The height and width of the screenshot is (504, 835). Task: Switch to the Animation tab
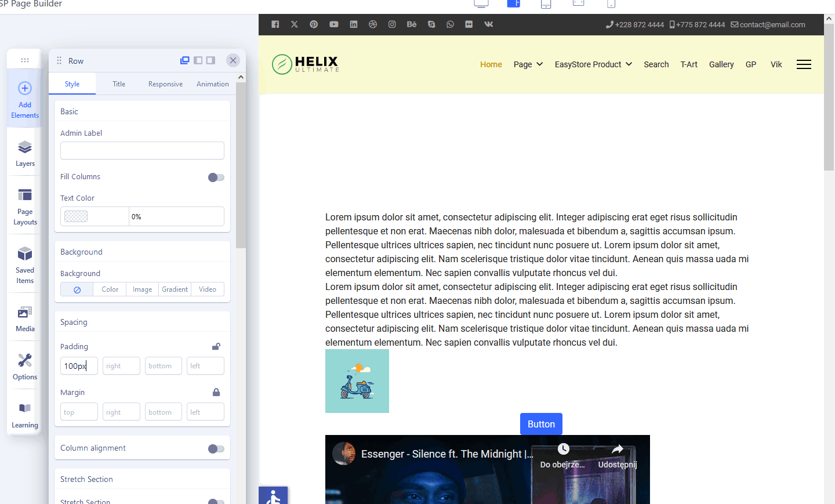click(x=212, y=84)
